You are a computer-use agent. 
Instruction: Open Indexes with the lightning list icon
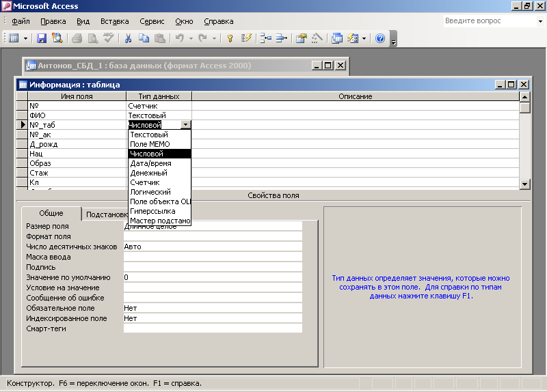tap(246, 38)
